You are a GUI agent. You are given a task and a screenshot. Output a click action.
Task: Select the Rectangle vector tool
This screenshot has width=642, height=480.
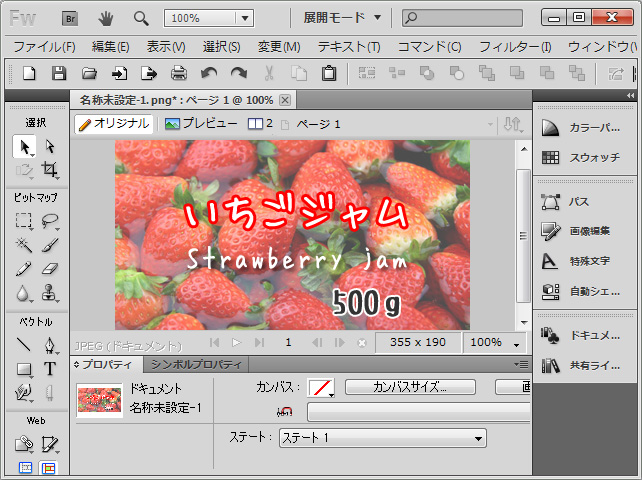click(x=24, y=369)
